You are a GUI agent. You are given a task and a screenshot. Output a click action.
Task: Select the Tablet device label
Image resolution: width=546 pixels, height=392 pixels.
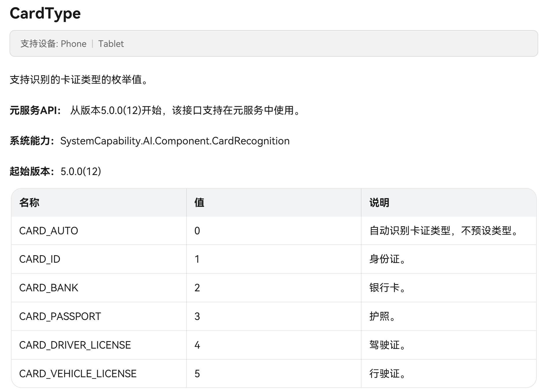(x=111, y=44)
